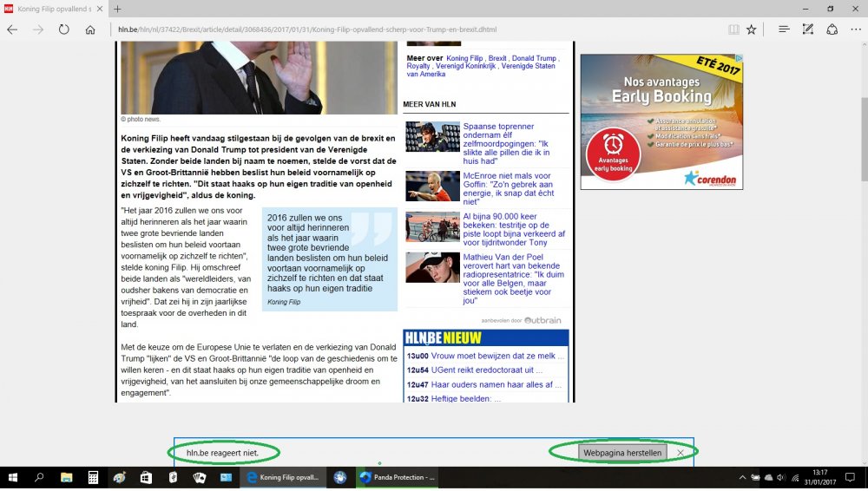Add this page to favorites with the star
The height and width of the screenshot is (491, 868).
pyautogui.click(x=751, y=29)
